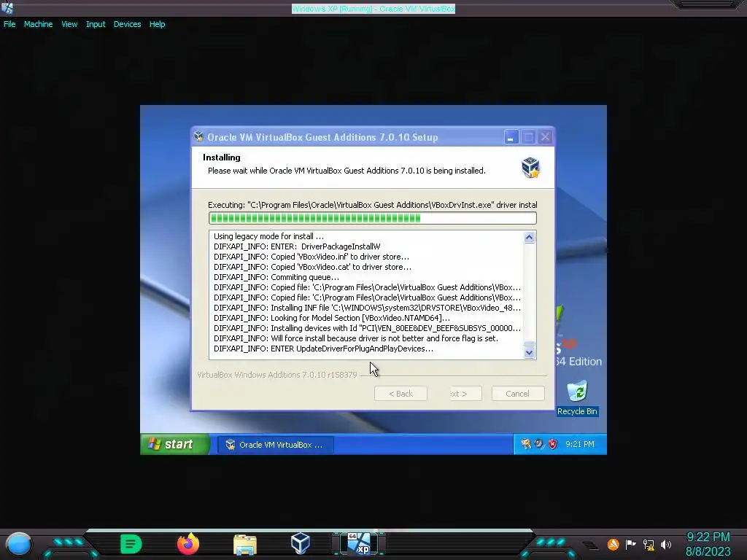Click log line 'Looking for Model Section'
The height and width of the screenshot is (560, 747).
(x=332, y=318)
